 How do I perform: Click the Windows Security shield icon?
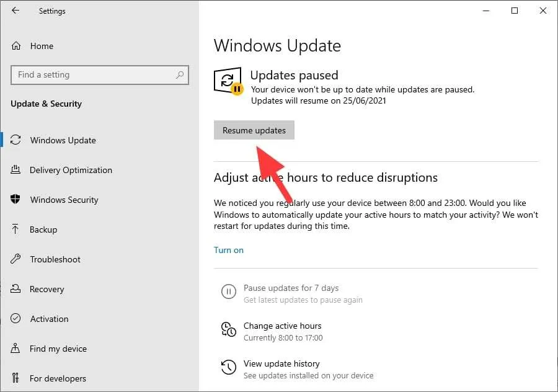[x=15, y=199]
